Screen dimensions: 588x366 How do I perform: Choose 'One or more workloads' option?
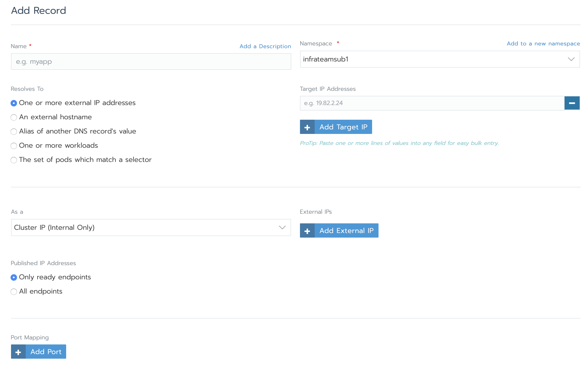coord(14,146)
